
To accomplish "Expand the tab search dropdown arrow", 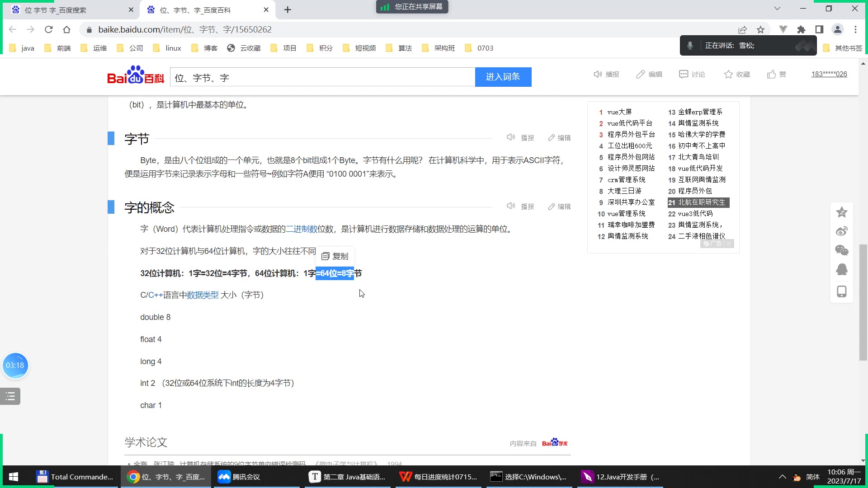I will coord(777,9).
